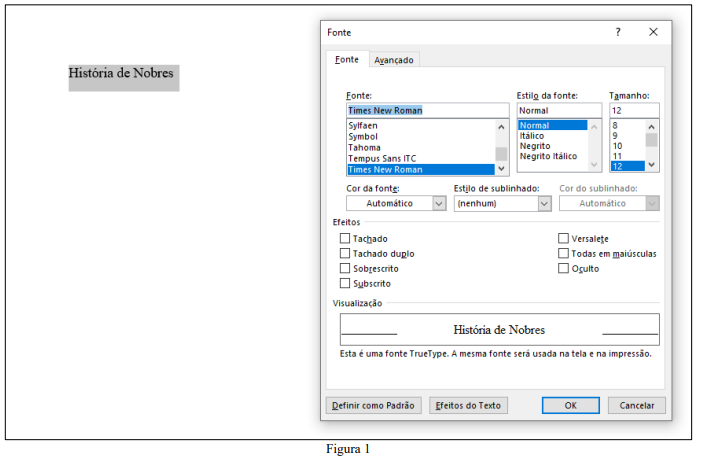This screenshot has height=458, width=701.
Task: Enable the Oculto checkbox
Action: pos(563,269)
